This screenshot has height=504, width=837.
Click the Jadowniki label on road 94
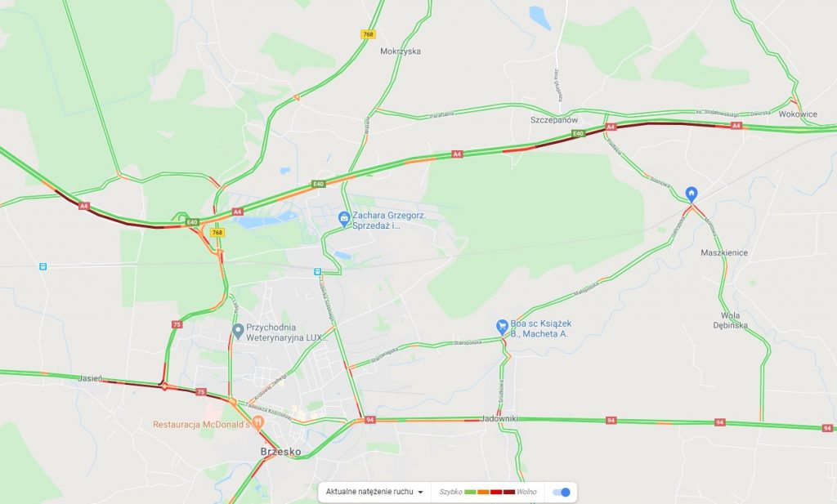coord(499,419)
